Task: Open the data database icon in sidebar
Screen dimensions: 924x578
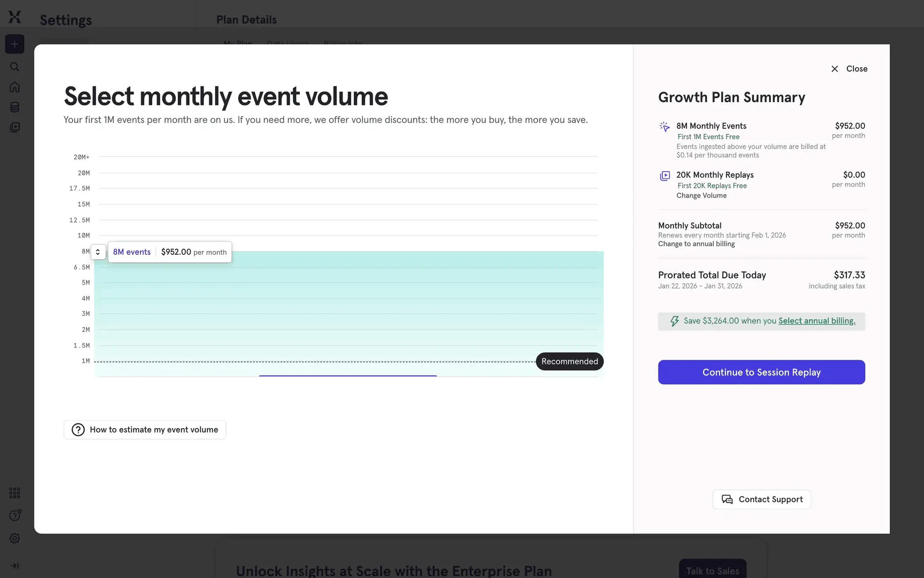Action: (15, 107)
